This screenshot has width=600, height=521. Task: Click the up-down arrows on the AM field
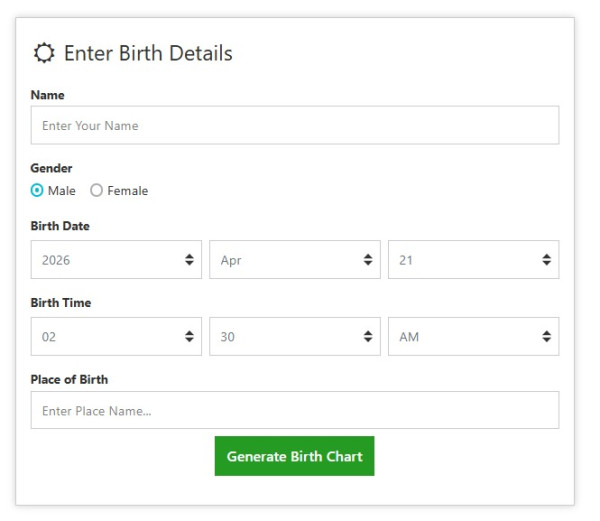[x=546, y=337]
